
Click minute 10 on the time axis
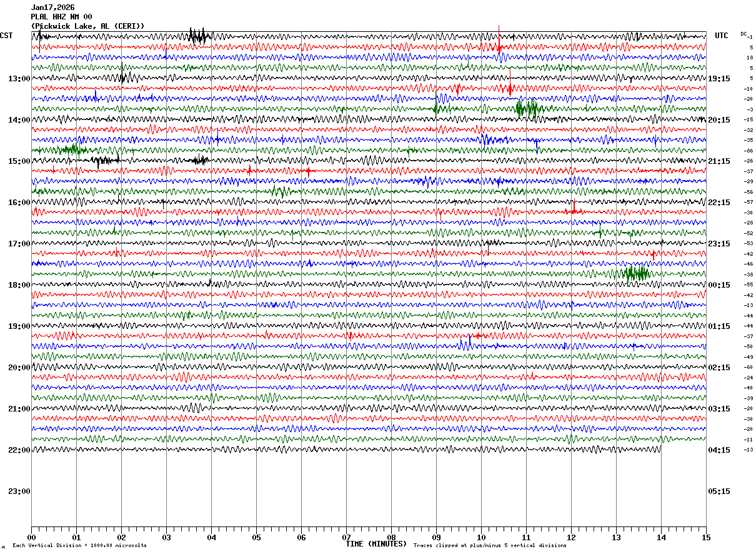coord(481,537)
